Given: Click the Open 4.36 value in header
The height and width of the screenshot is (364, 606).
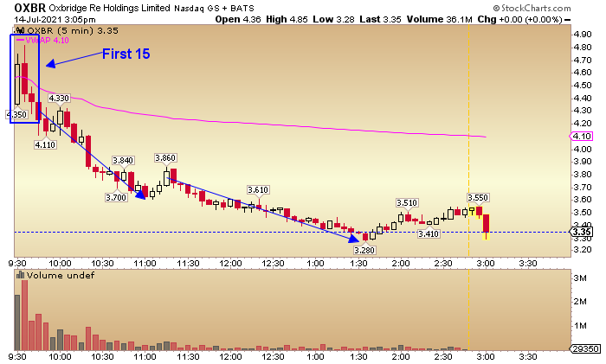Looking at the screenshot, I should click(238, 19).
